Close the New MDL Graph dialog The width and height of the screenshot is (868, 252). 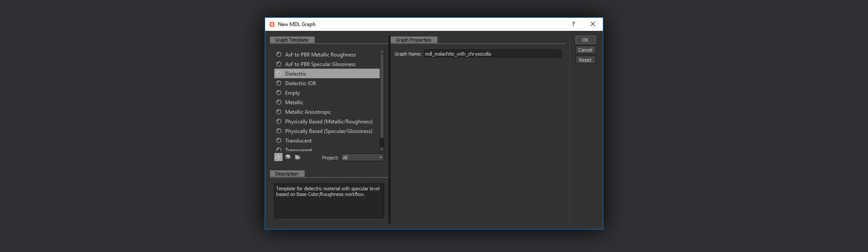coord(593,24)
